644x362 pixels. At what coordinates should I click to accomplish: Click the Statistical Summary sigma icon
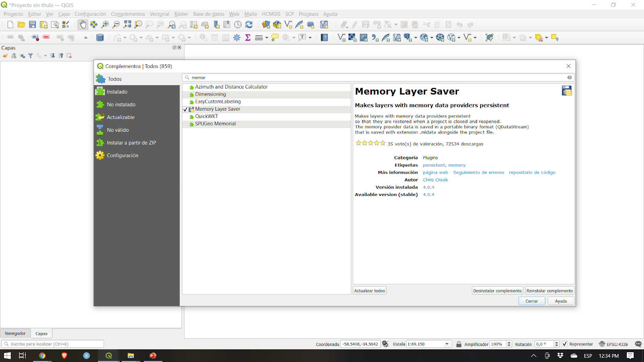[x=248, y=37]
